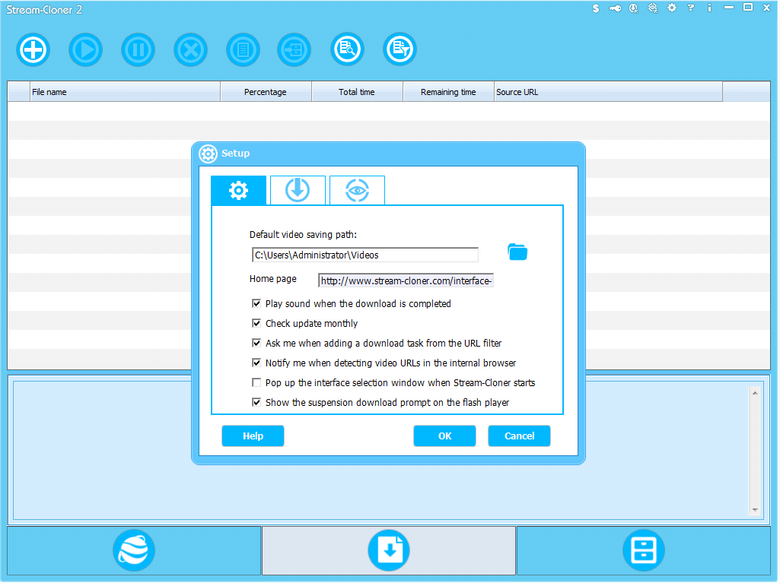The height and width of the screenshot is (583, 780).
Task: Open the file library cabinet icon at bottom
Action: point(643,550)
